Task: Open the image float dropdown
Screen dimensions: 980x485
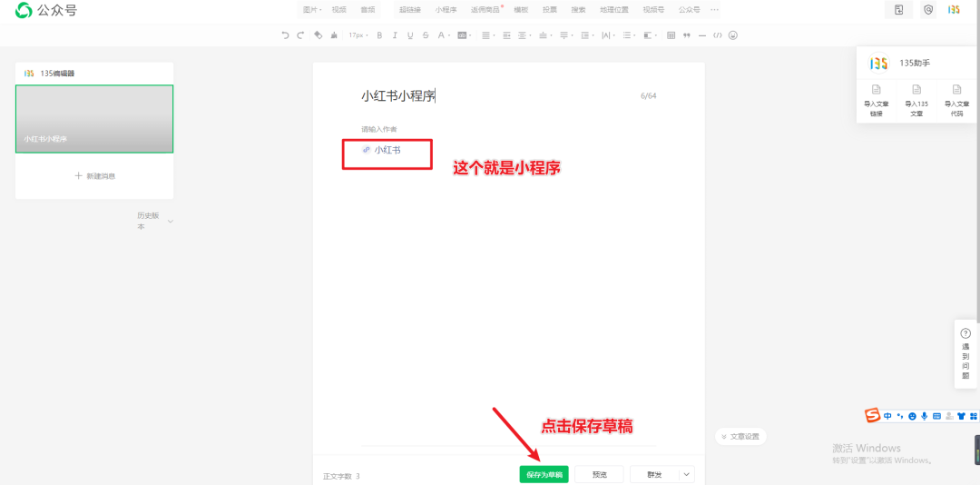Action: (x=650, y=35)
